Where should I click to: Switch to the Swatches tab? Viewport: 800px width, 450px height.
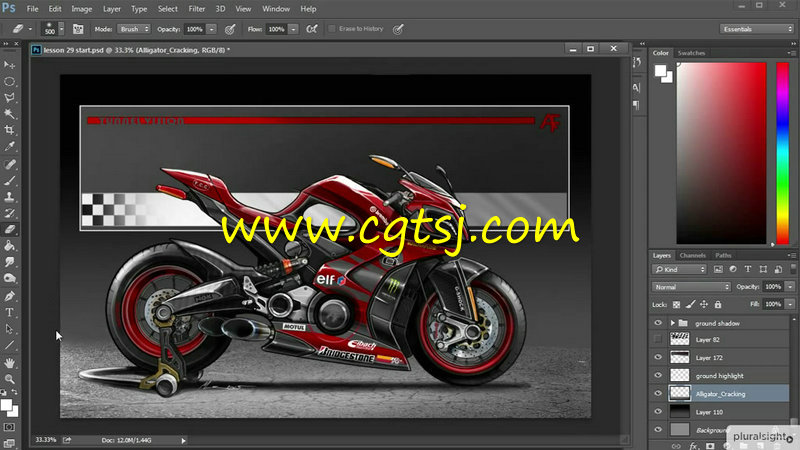[691, 53]
